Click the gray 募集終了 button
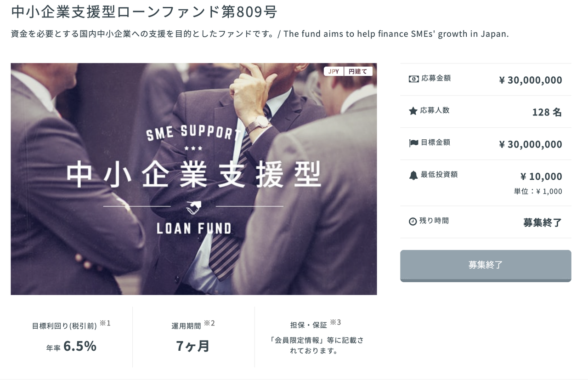The height and width of the screenshot is (382, 588). [486, 266]
